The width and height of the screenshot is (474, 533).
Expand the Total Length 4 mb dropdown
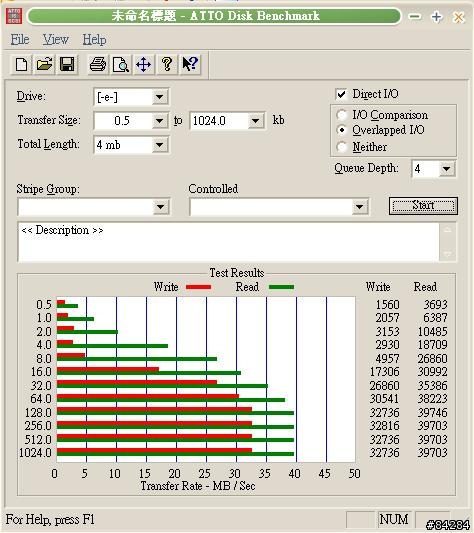pos(159,145)
